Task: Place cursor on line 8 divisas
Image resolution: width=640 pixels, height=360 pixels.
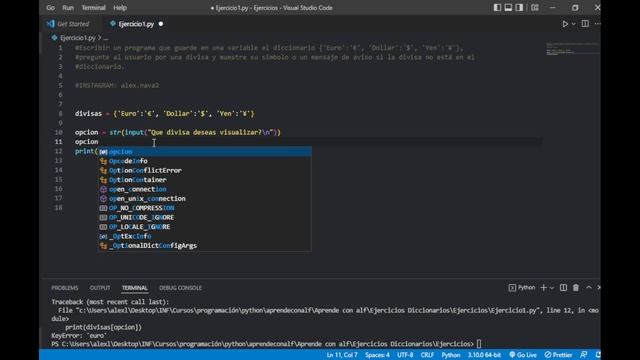Action: [88, 113]
